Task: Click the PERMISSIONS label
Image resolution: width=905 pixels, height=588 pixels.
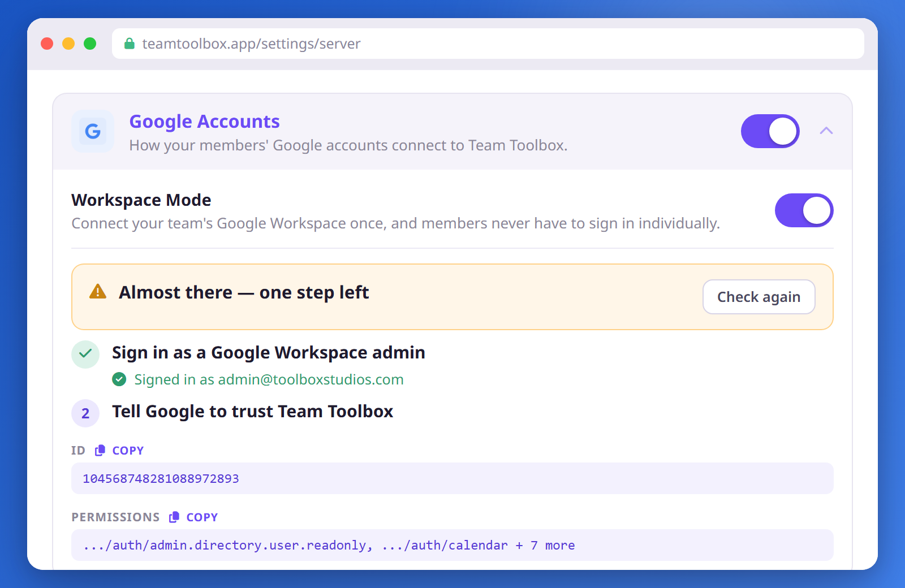Action: pos(115,517)
